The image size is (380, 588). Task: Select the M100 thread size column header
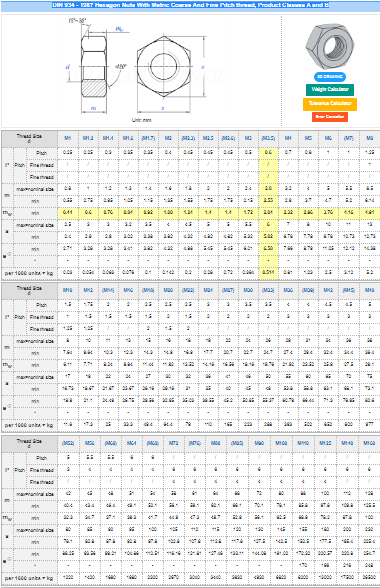pyautogui.click(x=281, y=443)
